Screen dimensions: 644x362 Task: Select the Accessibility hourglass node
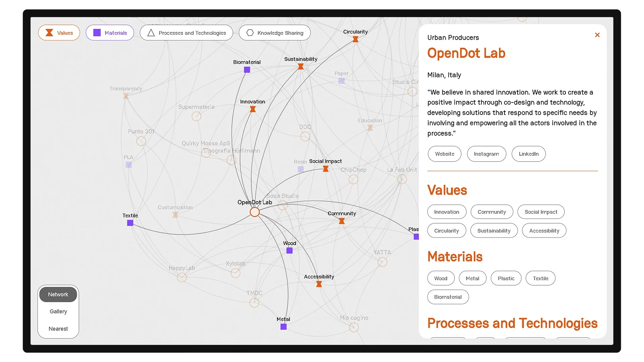[x=319, y=284]
